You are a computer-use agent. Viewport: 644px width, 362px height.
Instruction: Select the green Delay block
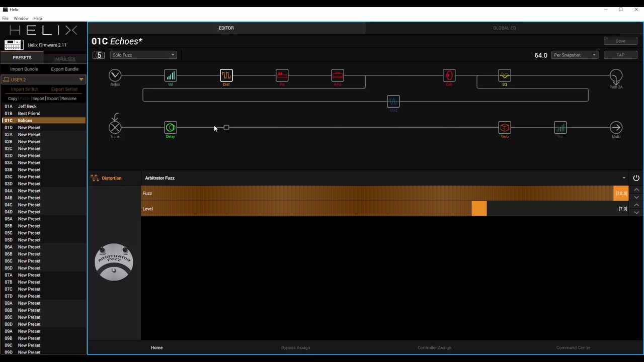pos(171,128)
